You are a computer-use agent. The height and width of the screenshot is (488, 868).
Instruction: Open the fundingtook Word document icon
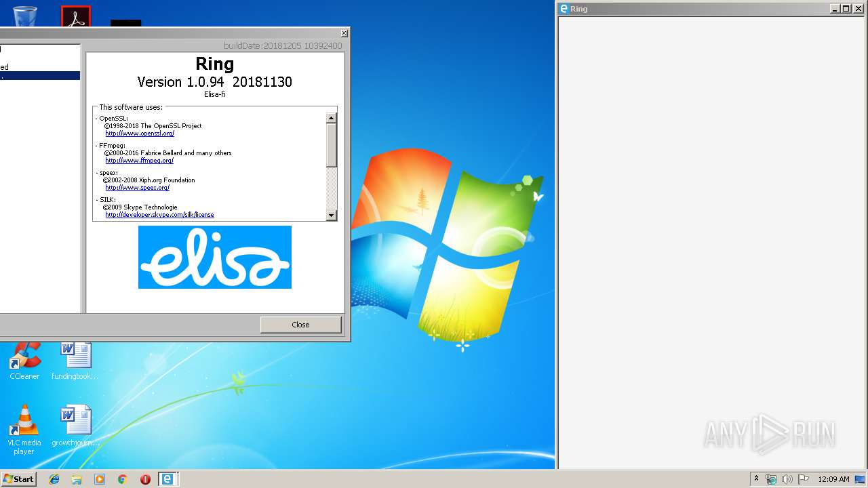[x=75, y=361]
